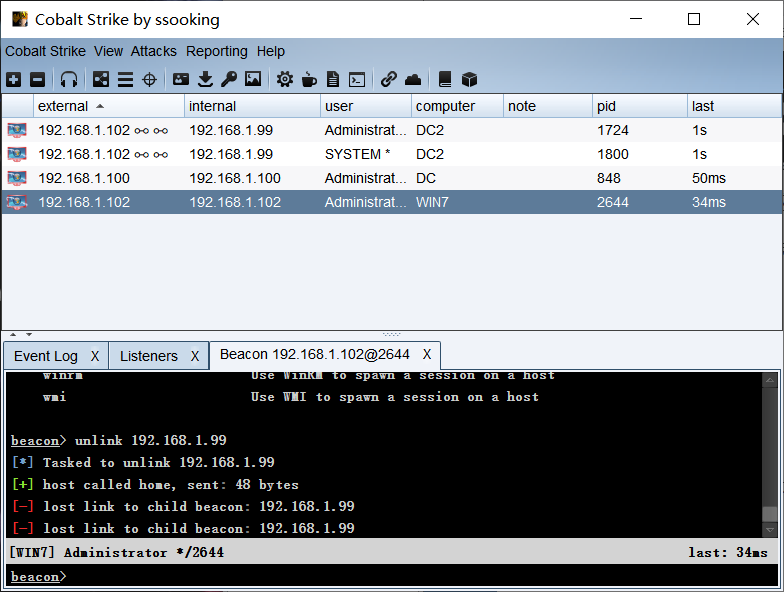
Task: Sort by the computer column header
Action: click(x=458, y=106)
